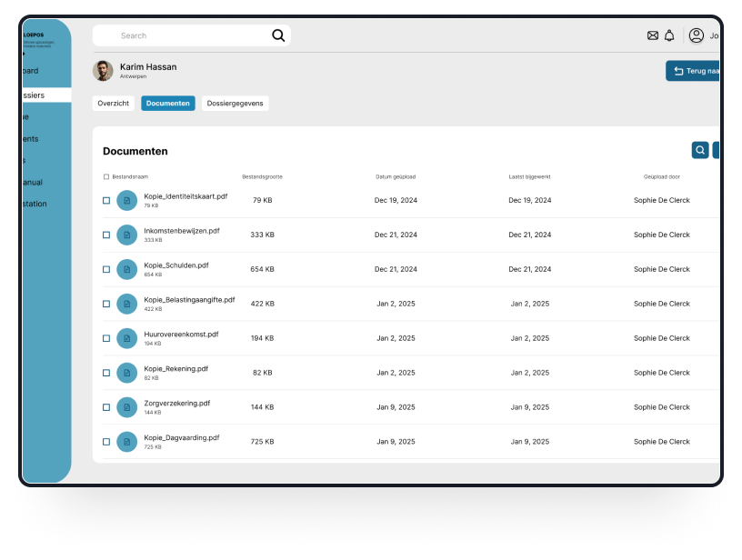
Task: Check the Inkomstenbewijzen.pdf row checkbox
Action: pyautogui.click(x=106, y=235)
